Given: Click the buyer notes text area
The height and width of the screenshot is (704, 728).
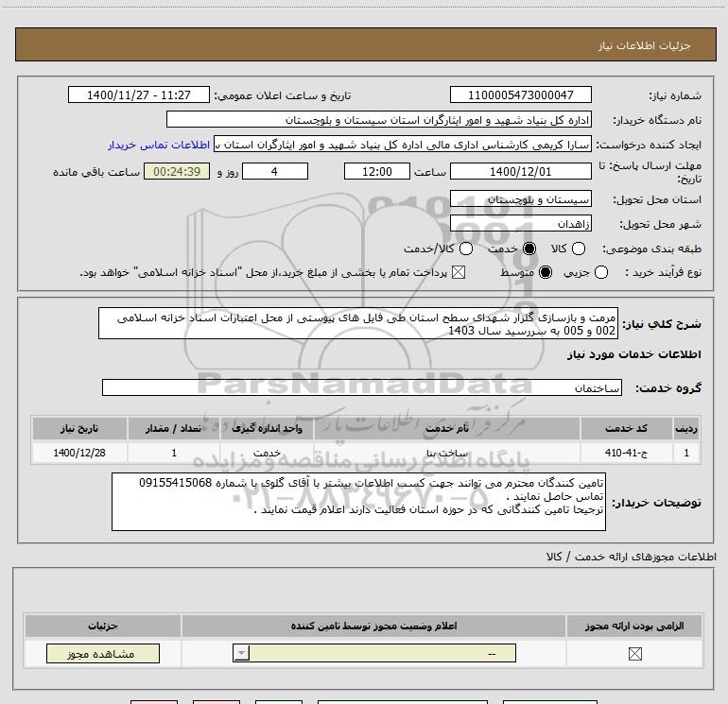Looking at the screenshot, I should tap(358, 502).
